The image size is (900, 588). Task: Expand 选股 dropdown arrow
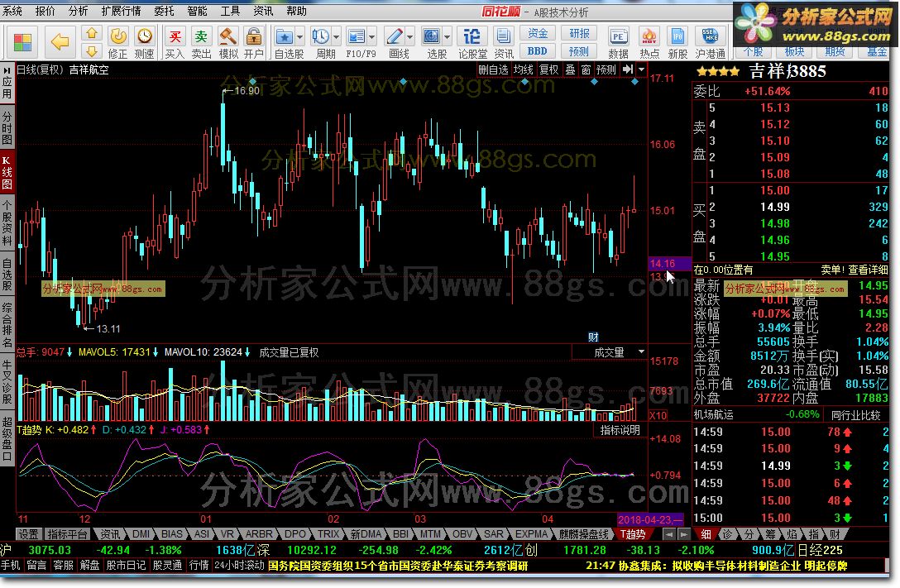click(447, 37)
